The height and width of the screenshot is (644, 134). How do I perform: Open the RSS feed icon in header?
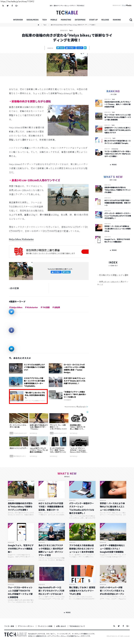coord(3,5)
